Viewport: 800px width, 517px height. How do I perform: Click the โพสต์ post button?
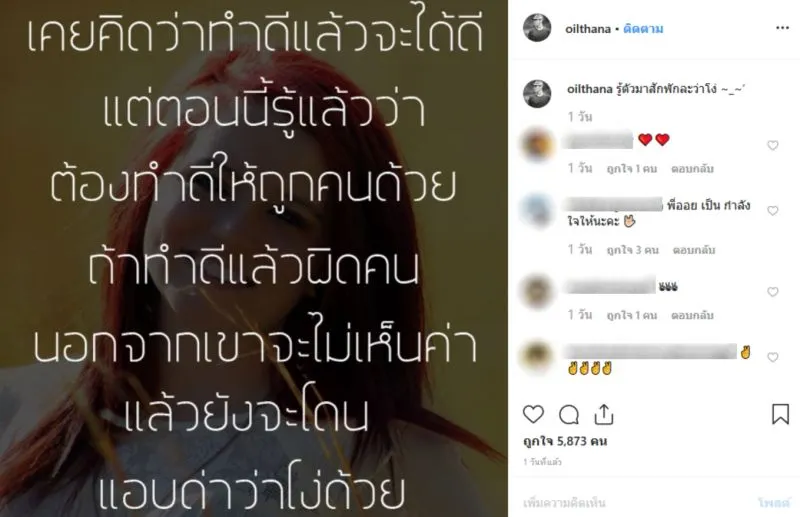[x=773, y=503]
